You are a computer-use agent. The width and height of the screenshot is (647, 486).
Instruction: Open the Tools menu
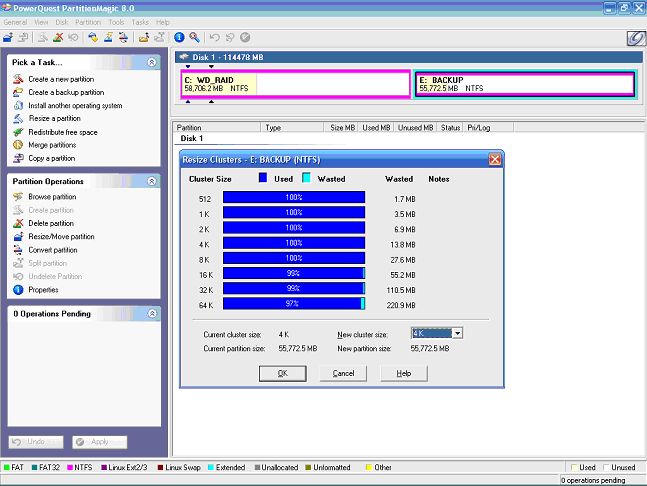tap(116, 21)
